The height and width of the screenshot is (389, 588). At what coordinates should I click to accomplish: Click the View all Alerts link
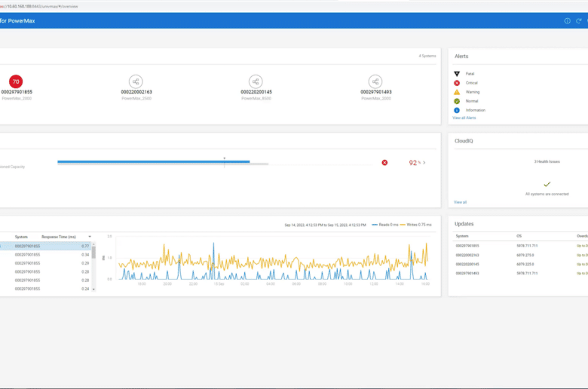[464, 118]
